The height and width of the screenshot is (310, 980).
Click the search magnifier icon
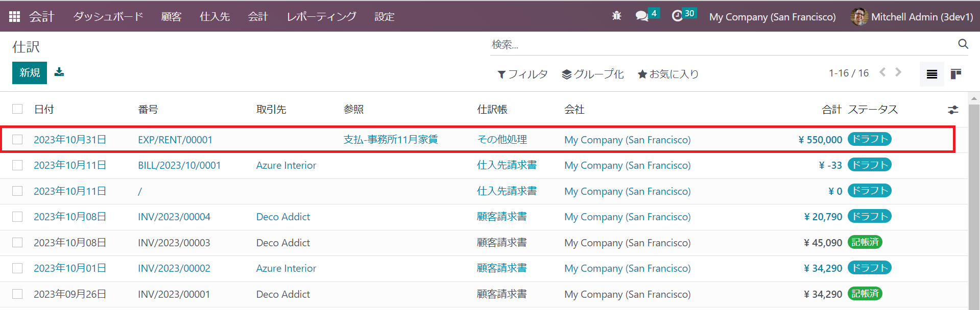point(963,44)
